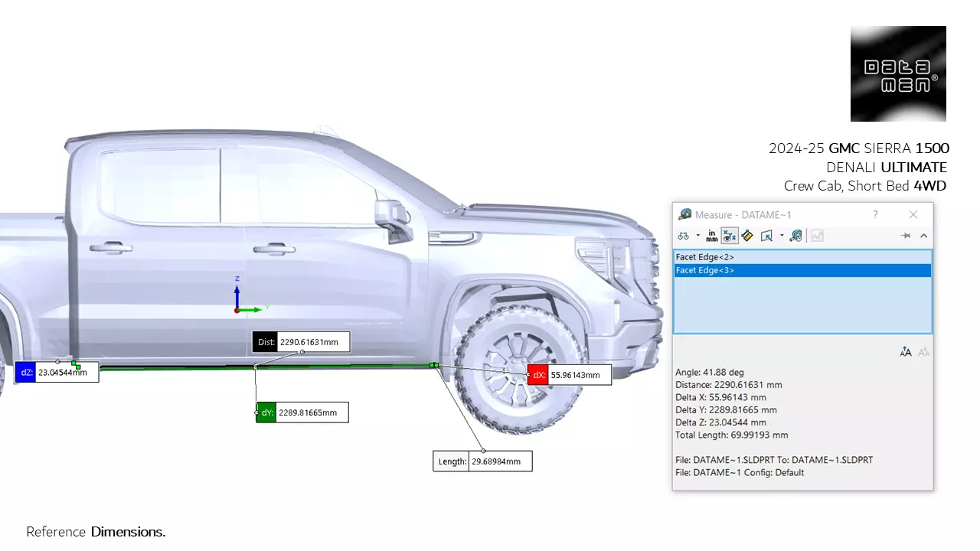The image size is (980, 551).
Task: Collapse the Measure dialog with chevron
Action: click(923, 236)
